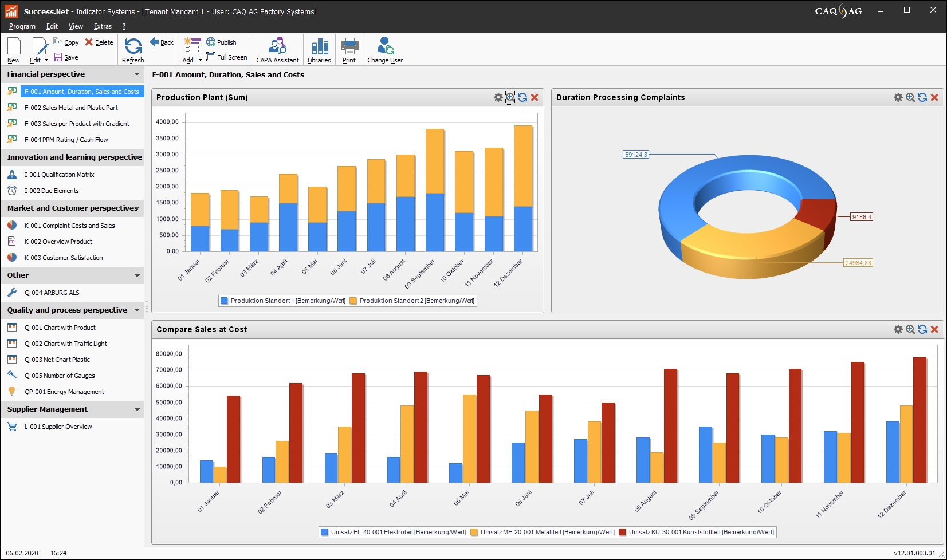This screenshot has width=947, height=560.
Task: Open Q-003 Net Chart Plastic
Action: (x=57, y=360)
